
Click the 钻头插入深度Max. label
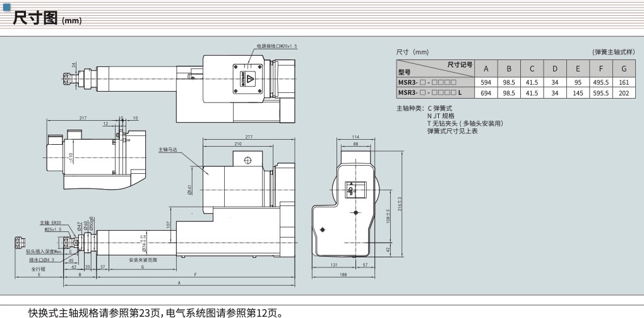(x=44, y=251)
